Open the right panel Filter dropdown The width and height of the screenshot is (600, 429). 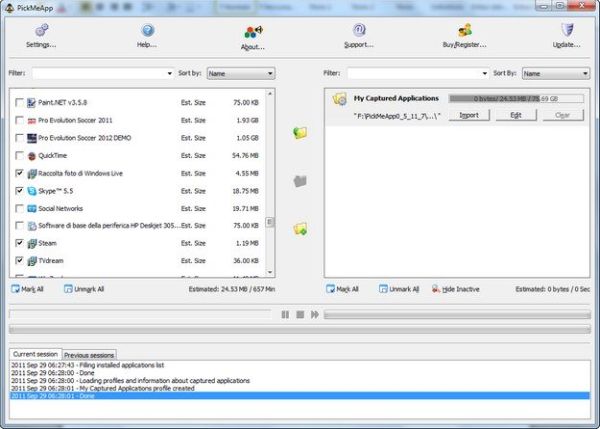[x=485, y=73]
